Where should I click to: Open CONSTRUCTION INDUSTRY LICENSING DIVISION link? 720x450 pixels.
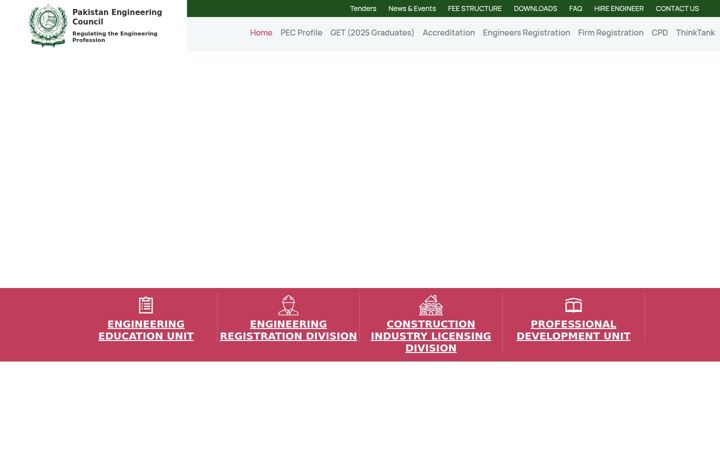[431, 336]
